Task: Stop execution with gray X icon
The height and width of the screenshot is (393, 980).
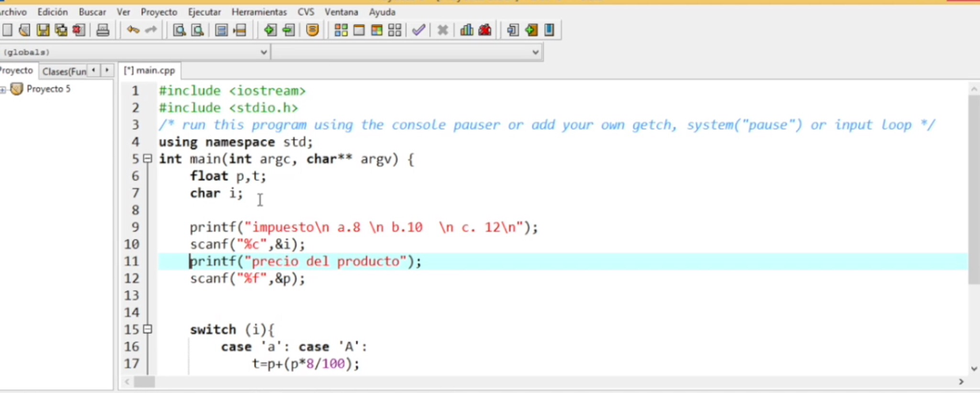Action: pos(443,30)
